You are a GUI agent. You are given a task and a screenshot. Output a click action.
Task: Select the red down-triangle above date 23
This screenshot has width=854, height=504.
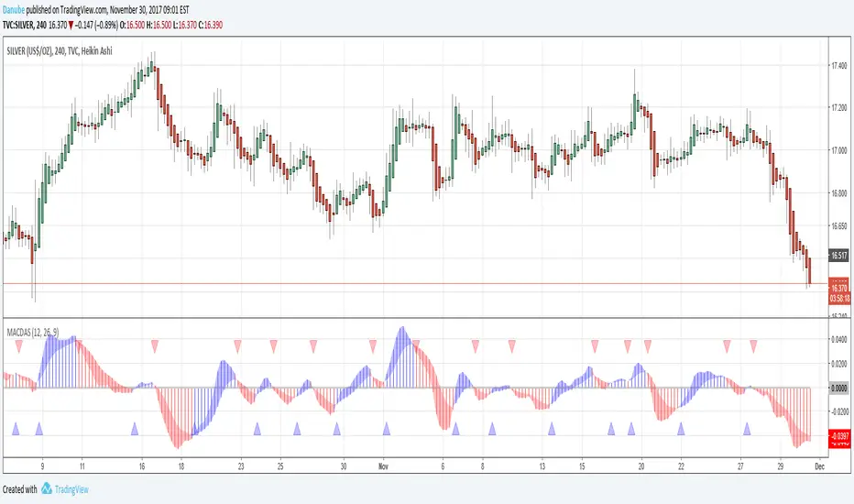pyautogui.click(x=238, y=345)
